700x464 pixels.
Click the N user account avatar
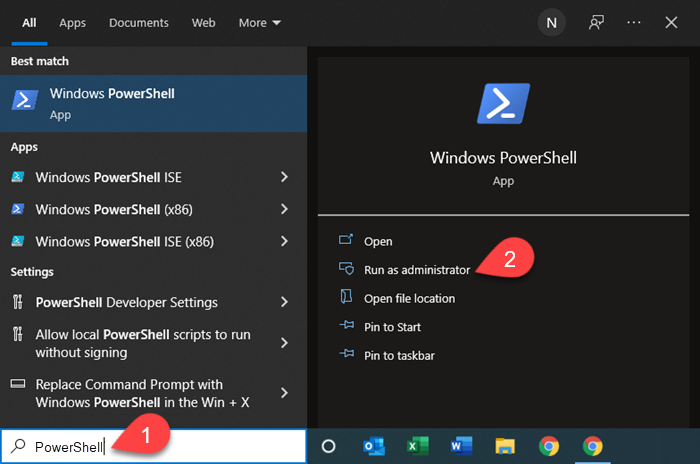(551, 23)
